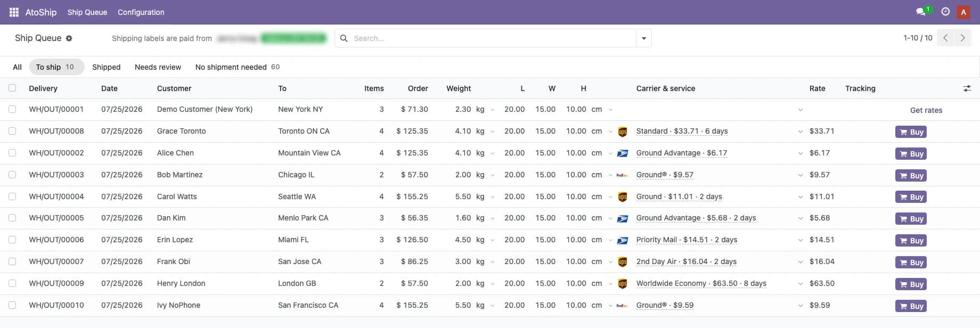The height and width of the screenshot is (328, 980).
Task: Open dimension unit dropdown in Demo Customer row
Action: coord(610,110)
